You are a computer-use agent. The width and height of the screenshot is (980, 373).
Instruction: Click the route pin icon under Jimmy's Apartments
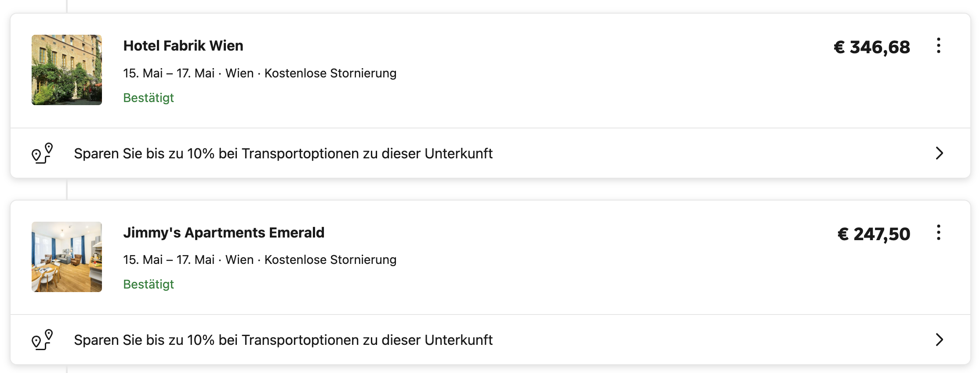(42, 340)
